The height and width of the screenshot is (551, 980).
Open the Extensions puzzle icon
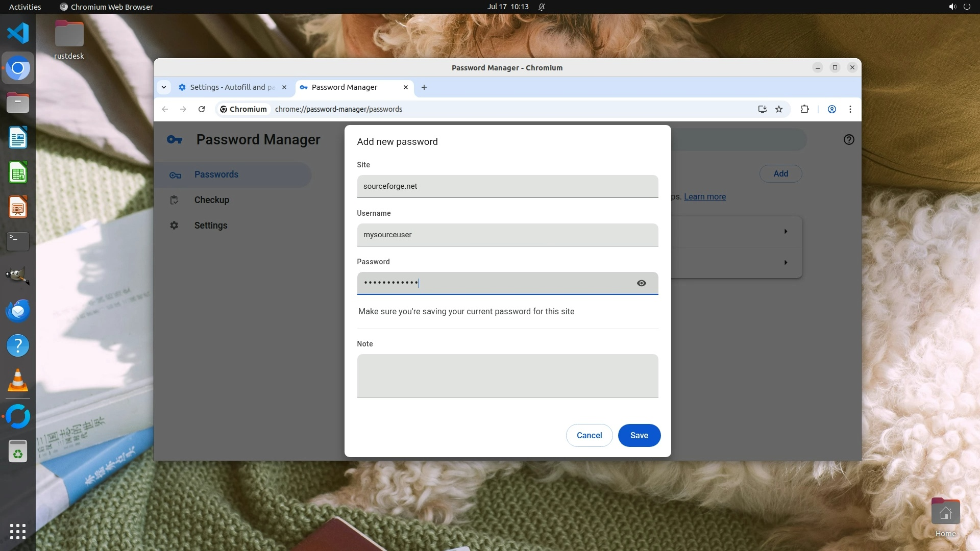(x=804, y=109)
